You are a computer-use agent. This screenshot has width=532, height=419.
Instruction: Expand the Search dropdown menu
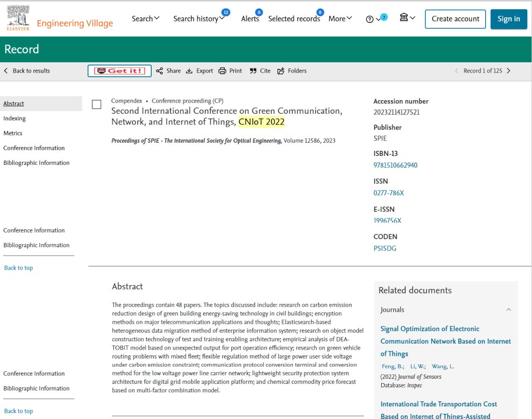point(146,19)
